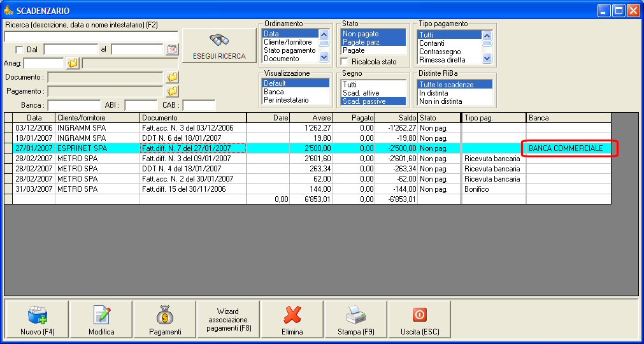Focus the Ricerca search text field
644x344 pixels.
(x=91, y=36)
